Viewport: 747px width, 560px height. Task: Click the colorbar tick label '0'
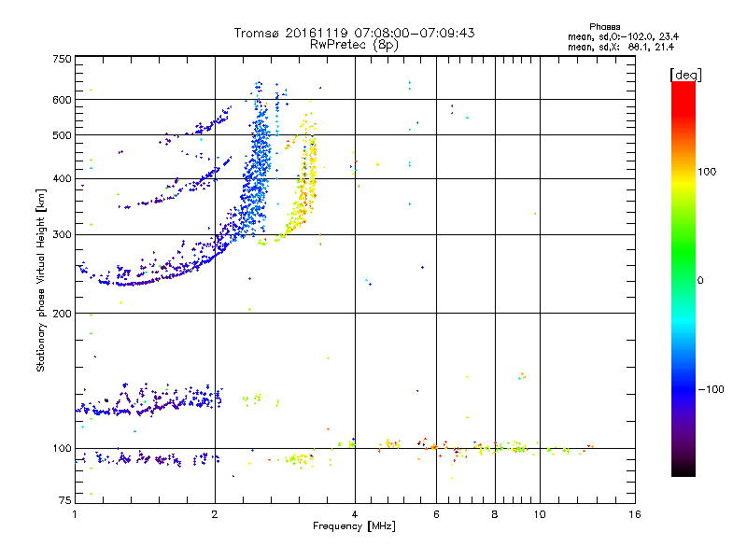[699, 281]
